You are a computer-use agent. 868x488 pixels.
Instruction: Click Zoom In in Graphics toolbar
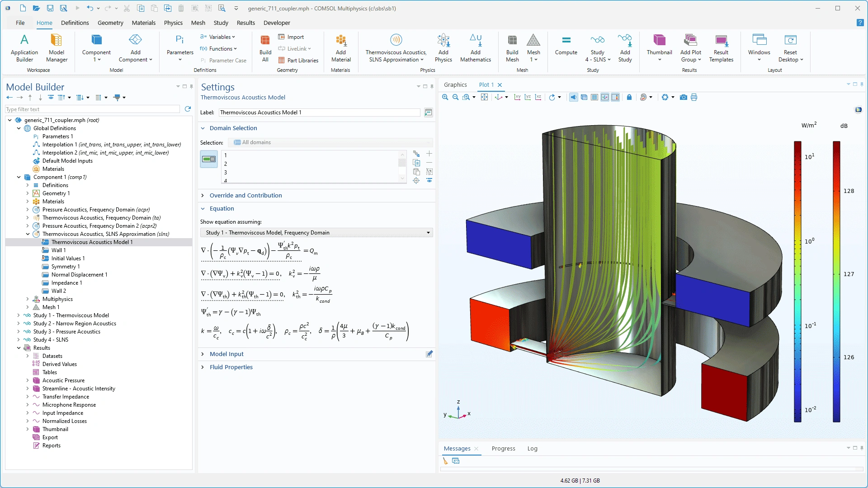(445, 97)
